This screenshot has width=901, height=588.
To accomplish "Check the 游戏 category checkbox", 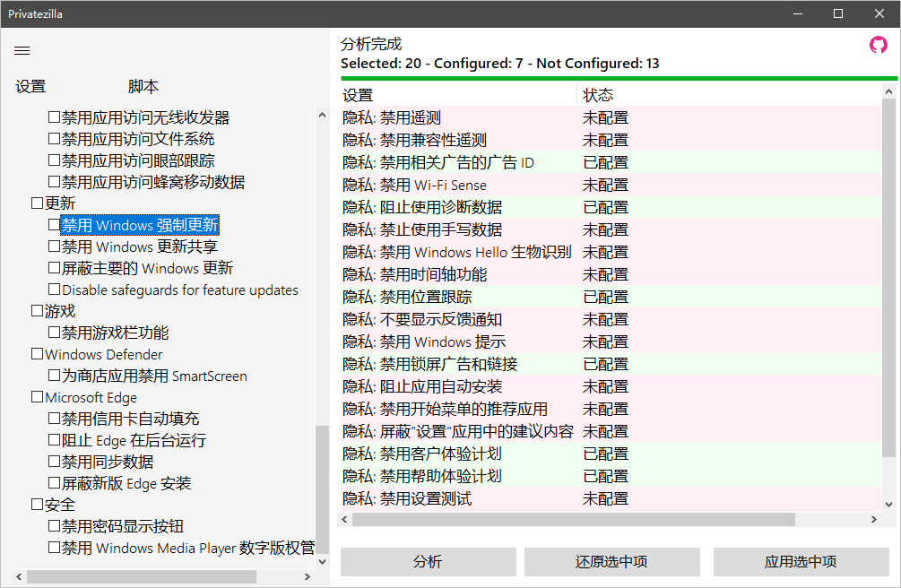I will [38, 311].
